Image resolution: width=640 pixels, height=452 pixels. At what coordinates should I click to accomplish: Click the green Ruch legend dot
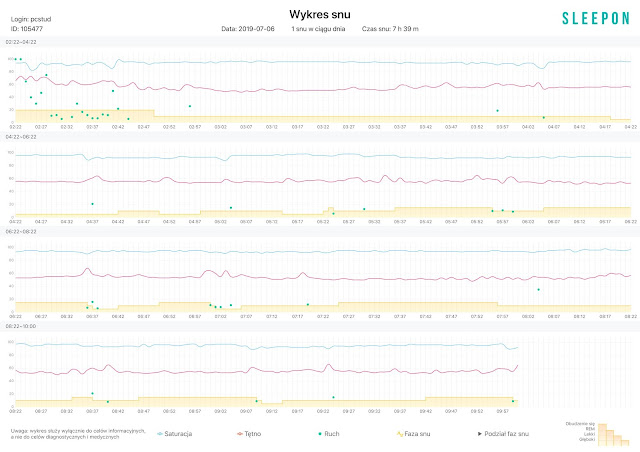pos(320,434)
